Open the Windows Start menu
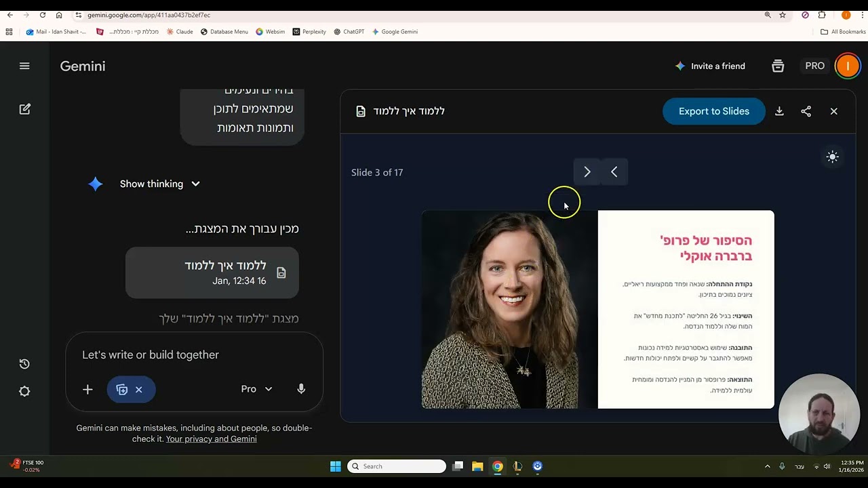868x488 pixels. [335, 466]
